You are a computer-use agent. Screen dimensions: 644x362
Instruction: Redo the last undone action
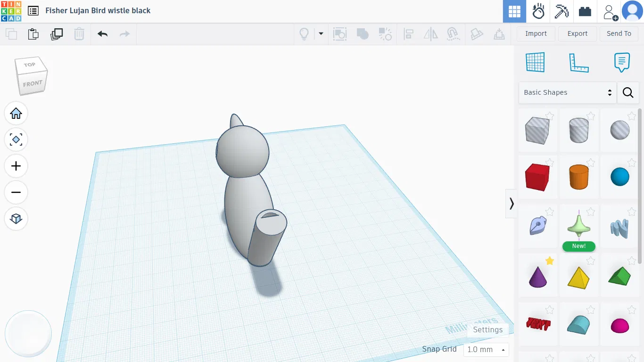pos(124,34)
